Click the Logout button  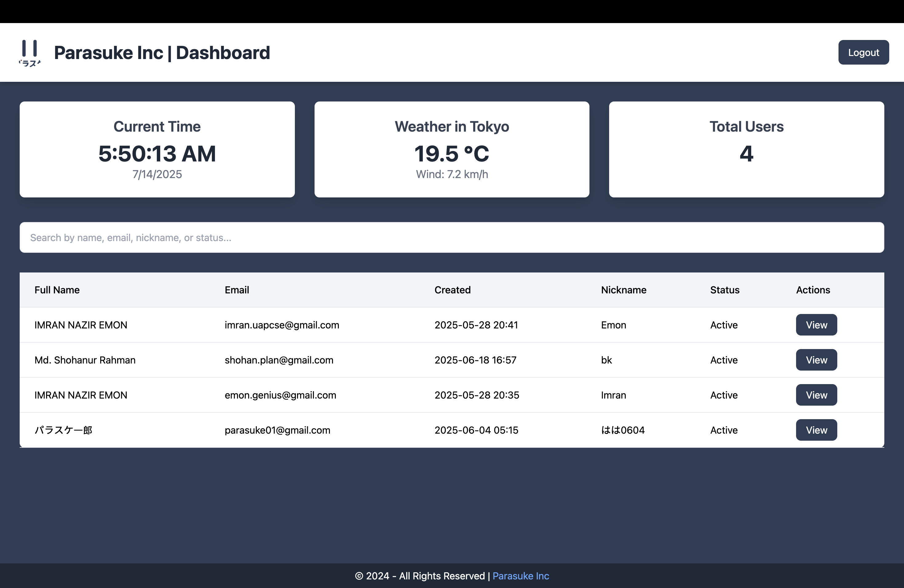(x=863, y=52)
